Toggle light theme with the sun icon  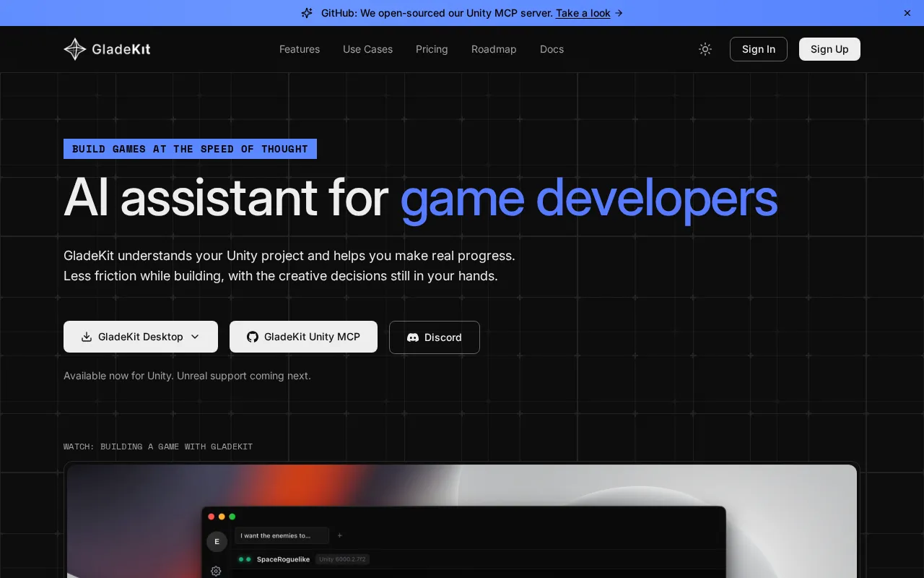pyautogui.click(x=705, y=49)
